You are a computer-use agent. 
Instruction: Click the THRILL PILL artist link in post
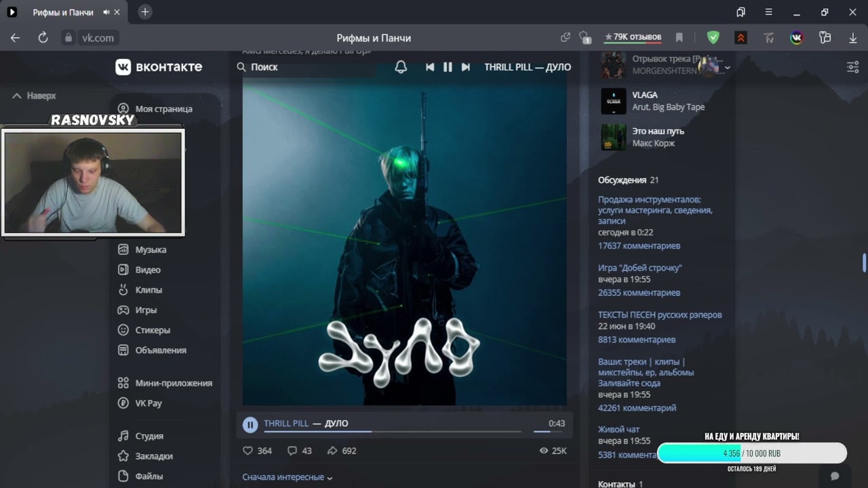tap(286, 423)
